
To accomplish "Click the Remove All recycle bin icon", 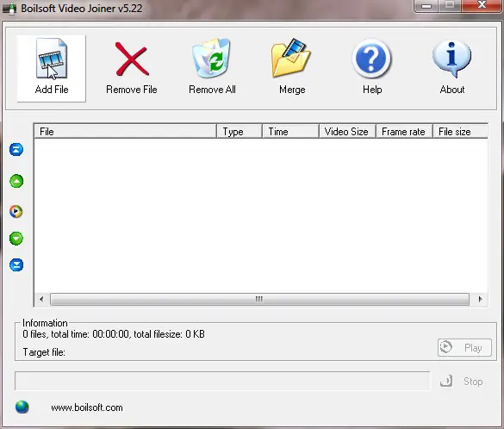I will [x=211, y=59].
